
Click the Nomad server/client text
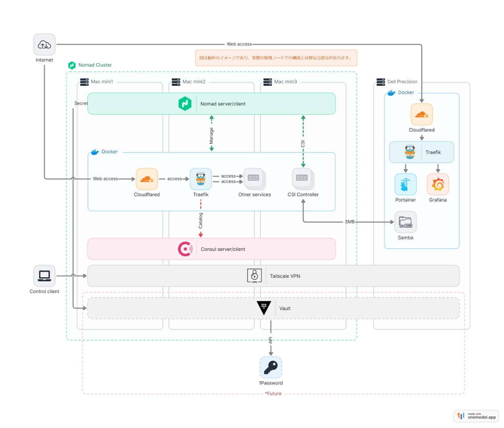pyautogui.click(x=223, y=104)
